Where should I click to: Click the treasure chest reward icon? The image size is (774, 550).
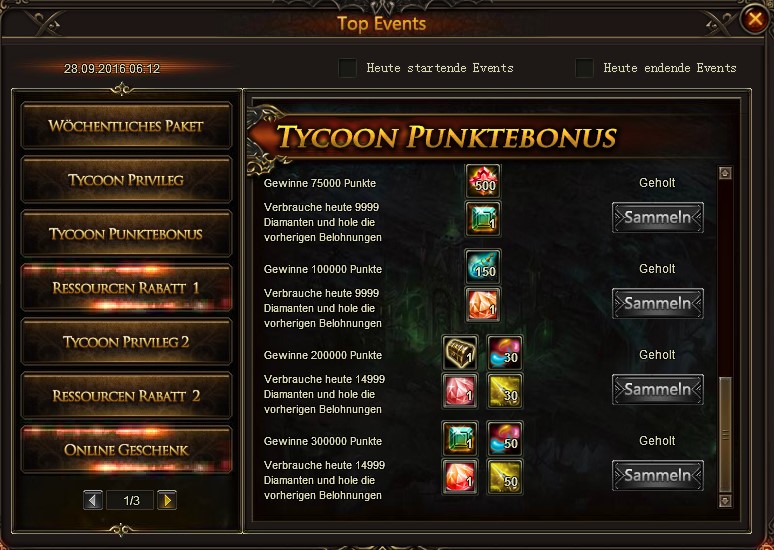click(x=460, y=353)
